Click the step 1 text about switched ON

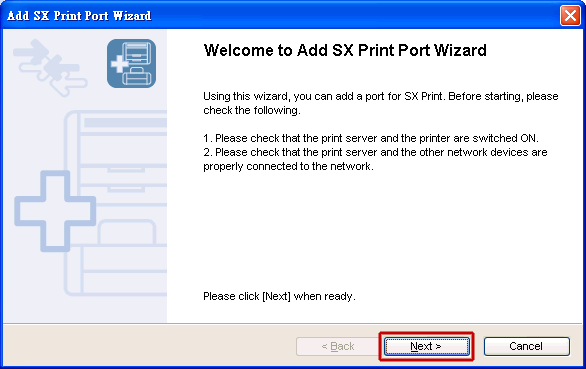pos(371,138)
